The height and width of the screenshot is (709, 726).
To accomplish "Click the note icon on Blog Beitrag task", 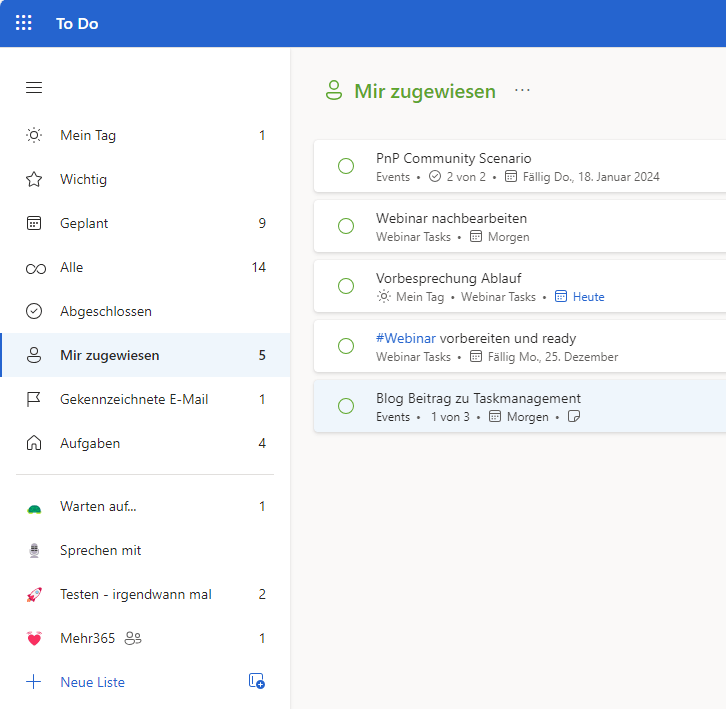I will pyautogui.click(x=574, y=416).
